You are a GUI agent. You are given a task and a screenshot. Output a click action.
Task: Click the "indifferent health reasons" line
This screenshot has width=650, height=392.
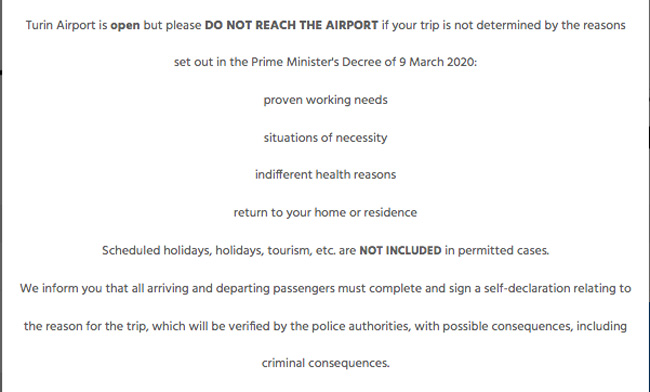(325, 175)
